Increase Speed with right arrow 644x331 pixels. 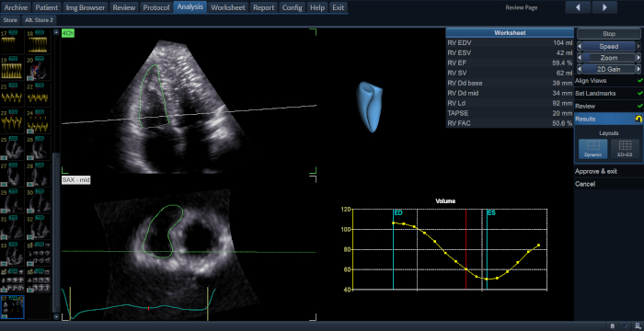click(x=638, y=46)
